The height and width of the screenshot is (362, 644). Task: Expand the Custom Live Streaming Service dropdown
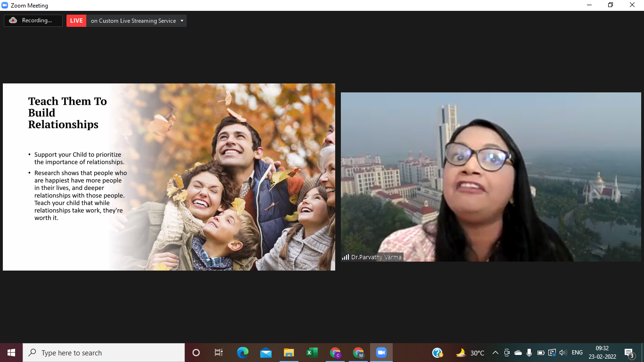[182, 21]
